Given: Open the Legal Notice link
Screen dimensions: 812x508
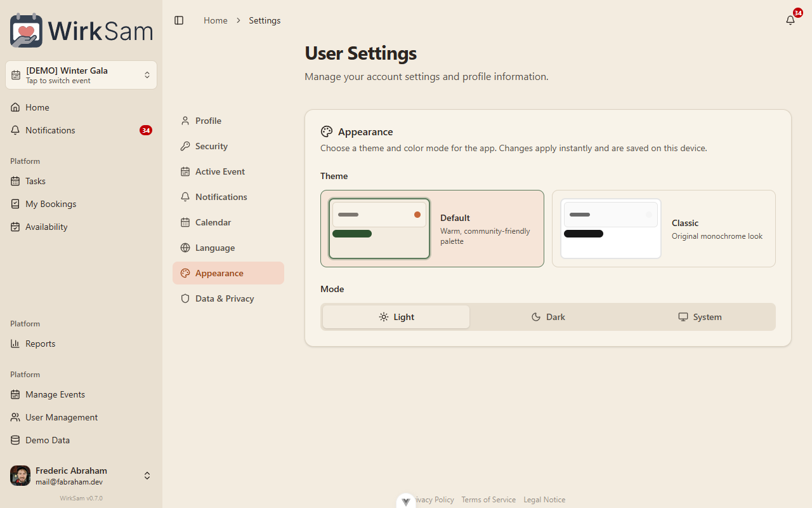Looking at the screenshot, I should click(544, 500).
